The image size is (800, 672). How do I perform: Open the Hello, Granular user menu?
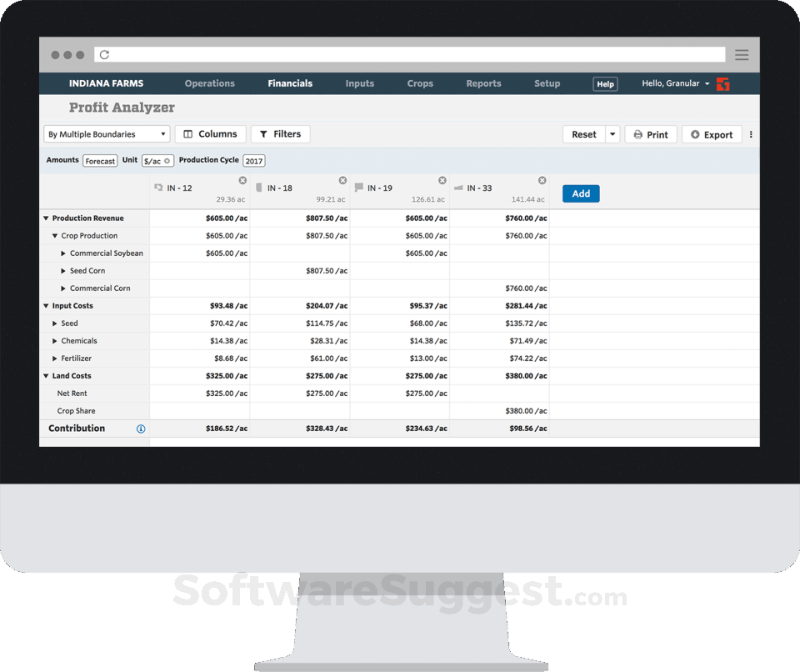(x=676, y=83)
